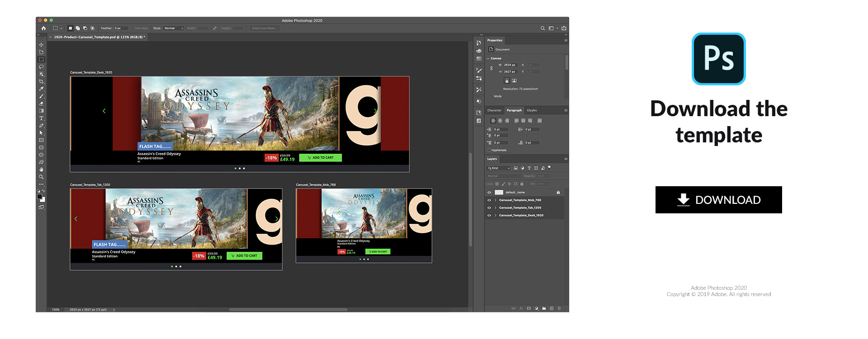Screen dimensions: 868x339
Task: Select the Horizontal Type tool
Action: tap(41, 118)
